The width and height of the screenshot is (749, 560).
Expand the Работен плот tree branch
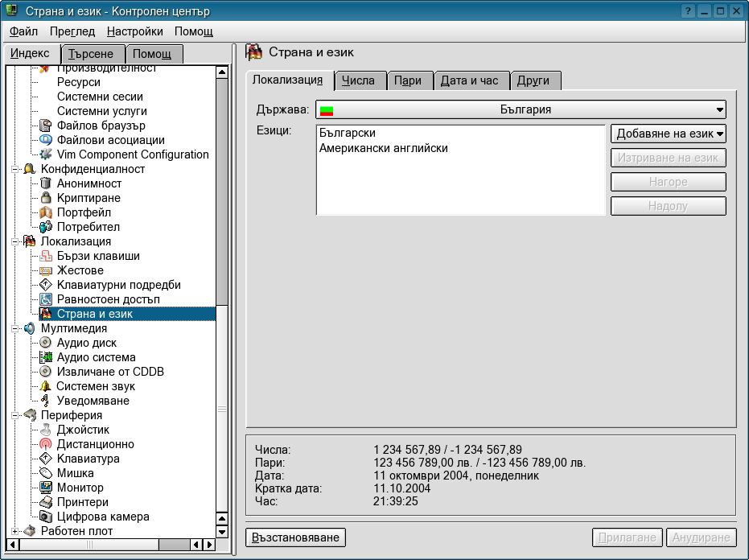(15, 531)
